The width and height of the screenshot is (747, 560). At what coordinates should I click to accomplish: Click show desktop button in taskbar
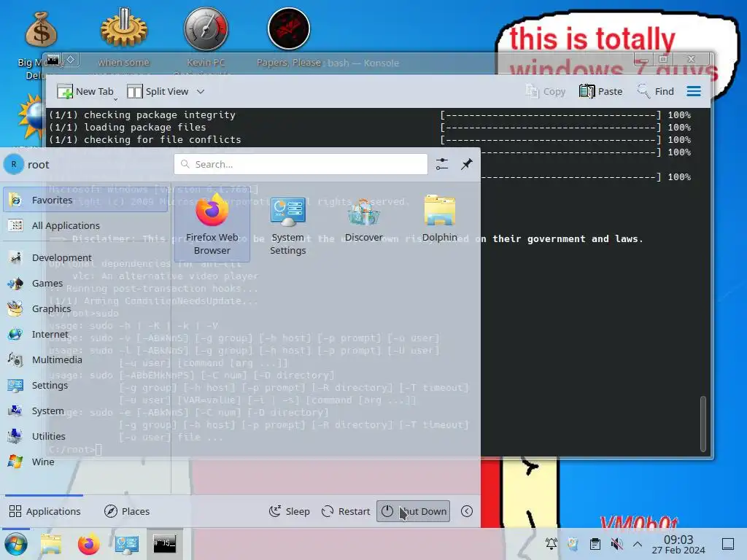click(728, 544)
